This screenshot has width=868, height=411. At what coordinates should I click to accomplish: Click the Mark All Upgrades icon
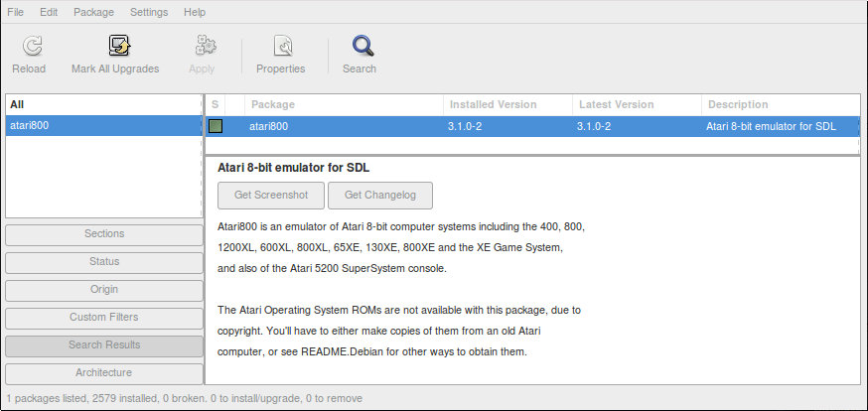[x=115, y=46]
